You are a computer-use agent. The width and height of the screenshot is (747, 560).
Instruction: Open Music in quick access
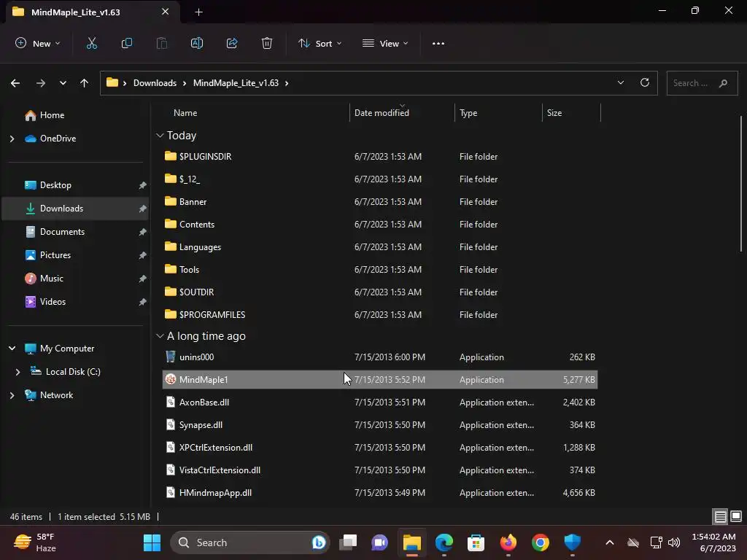click(x=52, y=279)
